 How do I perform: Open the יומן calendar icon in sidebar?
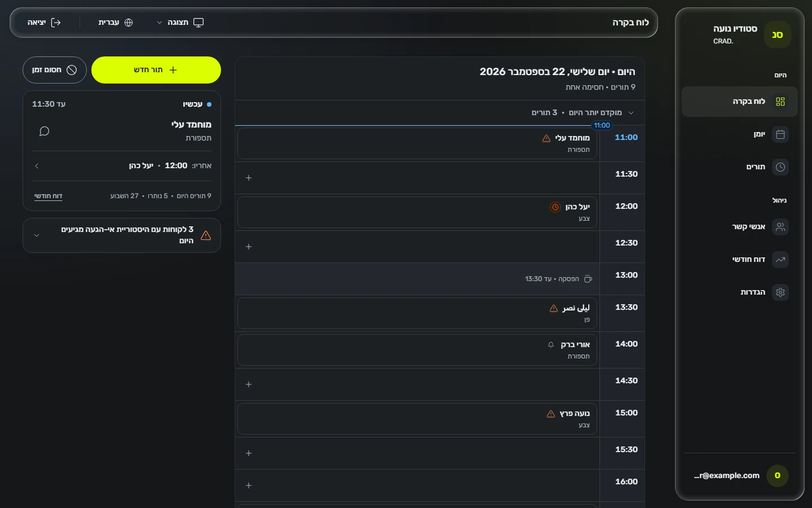point(780,134)
